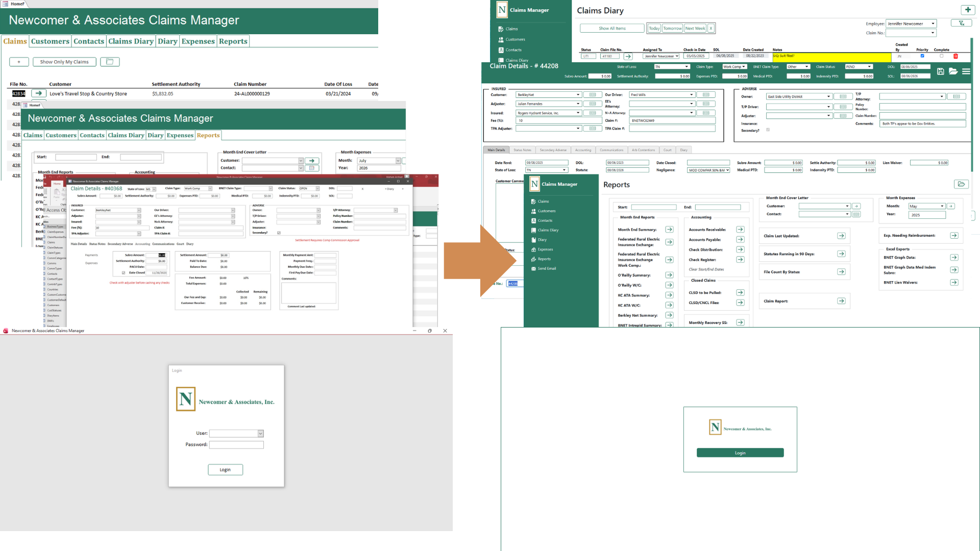Toggle Secondary? checkbox in Claim Details #40368
The height and width of the screenshot is (551, 980).
tap(279, 233)
